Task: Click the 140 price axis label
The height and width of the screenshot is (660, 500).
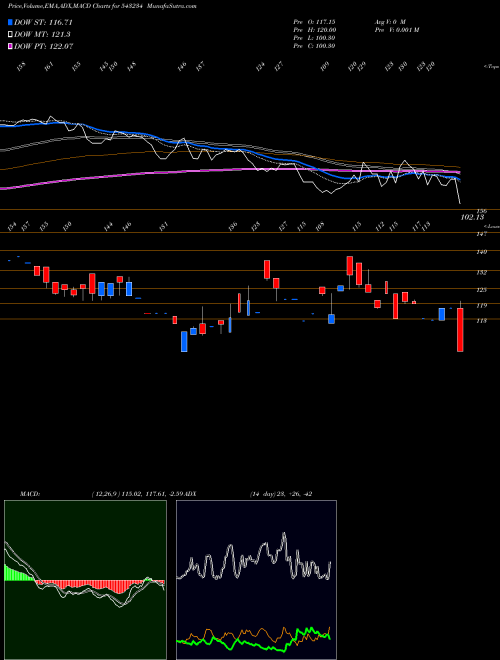Action: point(482,252)
